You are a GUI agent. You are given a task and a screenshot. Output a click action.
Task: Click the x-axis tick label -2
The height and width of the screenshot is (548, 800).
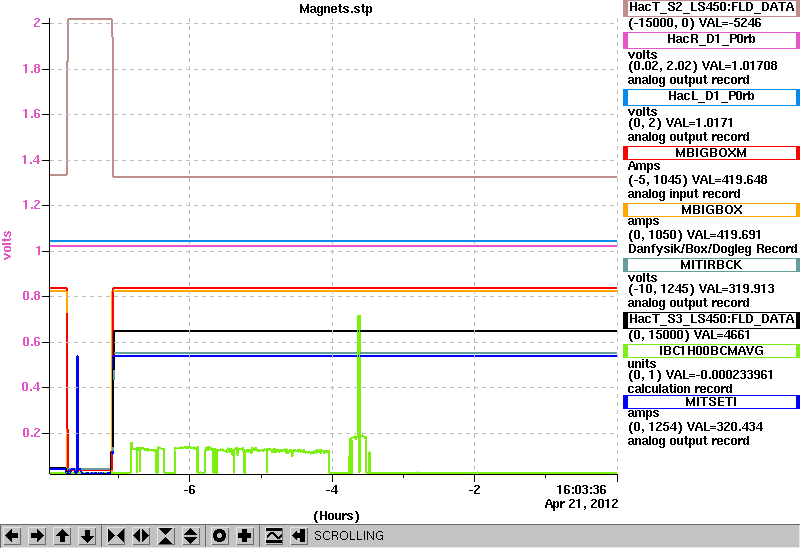(474, 490)
